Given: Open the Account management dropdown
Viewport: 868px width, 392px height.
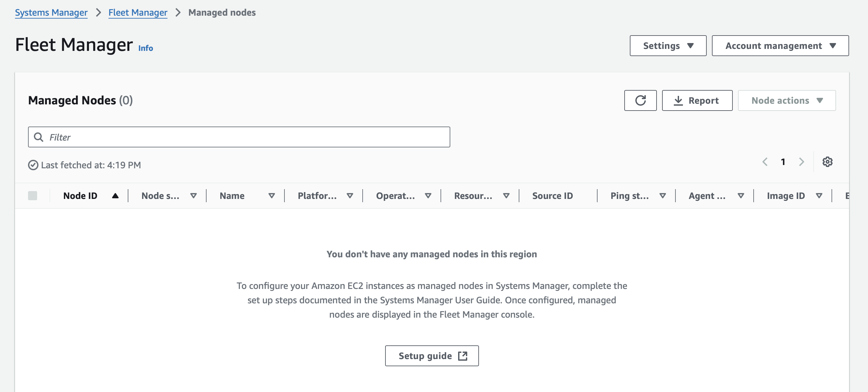Looking at the screenshot, I should [780, 46].
